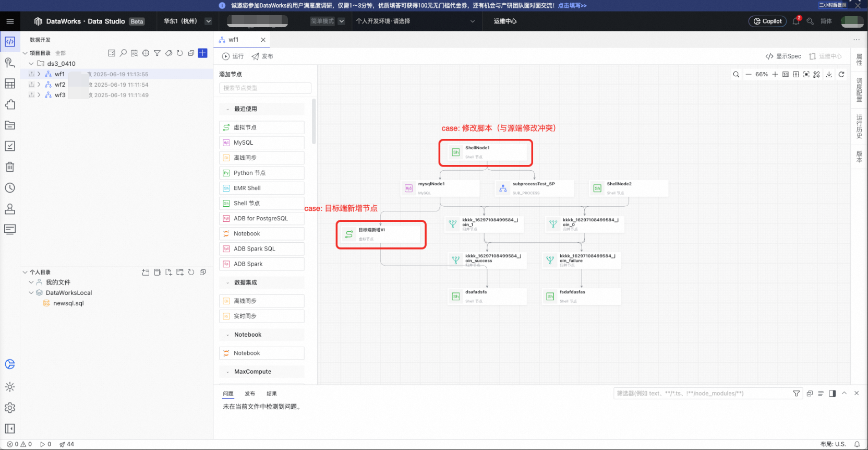The height and width of the screenshot is (450, 868).
Task: Collapse the ds3_0410 folder
Action: coord(31,64)
